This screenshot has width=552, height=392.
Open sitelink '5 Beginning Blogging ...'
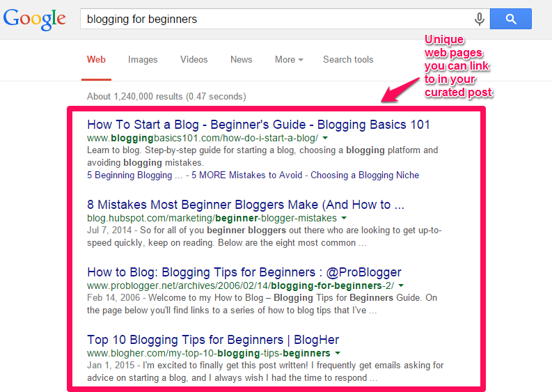pos(135,175)
